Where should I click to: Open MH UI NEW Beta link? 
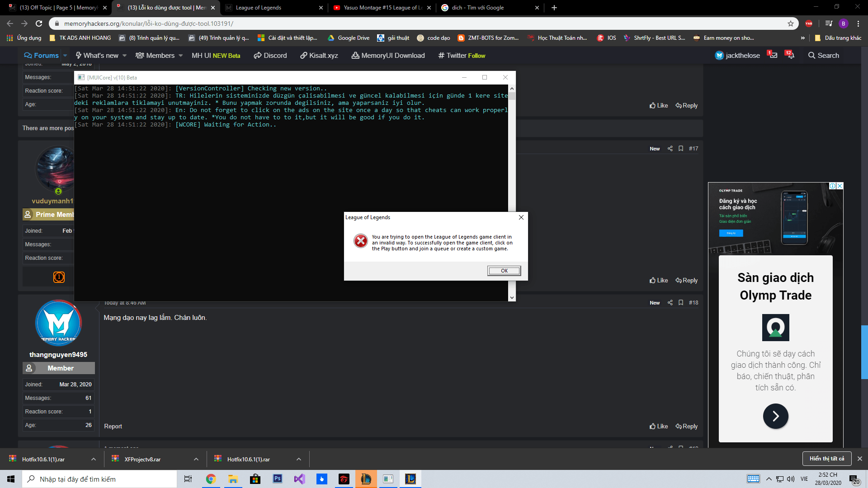(216, 56)
